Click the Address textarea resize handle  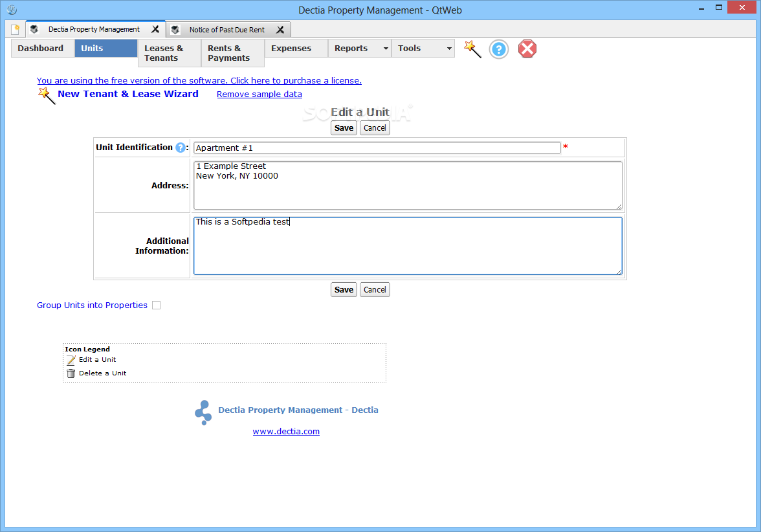tap(619, 206)
